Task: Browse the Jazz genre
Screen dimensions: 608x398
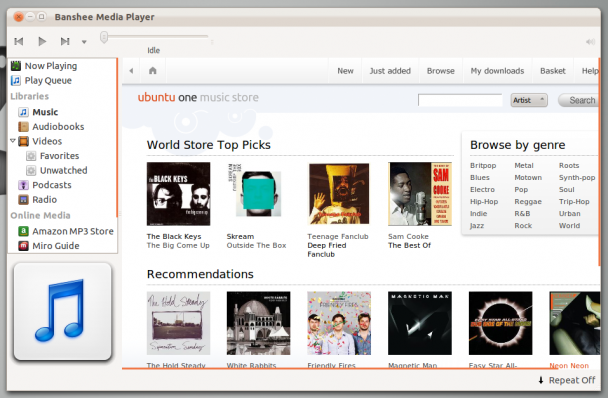Action: pos(477,225)
